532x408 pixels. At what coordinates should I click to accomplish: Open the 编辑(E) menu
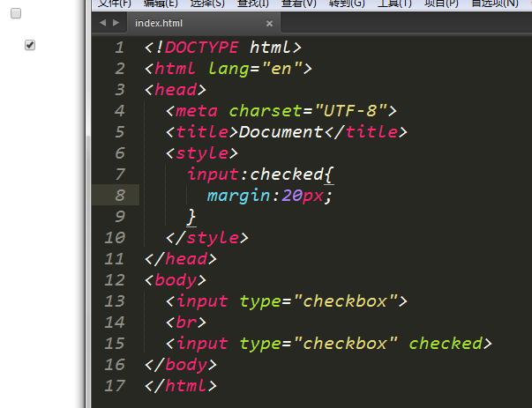point(161,4)
